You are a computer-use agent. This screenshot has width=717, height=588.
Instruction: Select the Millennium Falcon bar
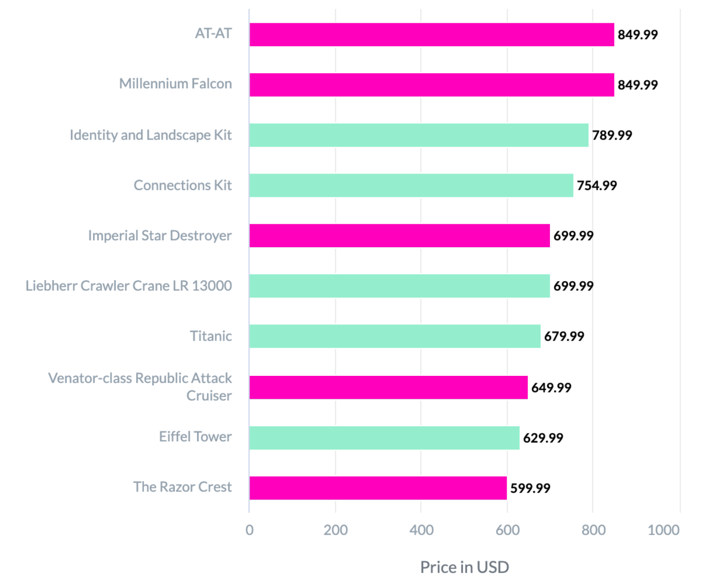click(x=431, y=85)
